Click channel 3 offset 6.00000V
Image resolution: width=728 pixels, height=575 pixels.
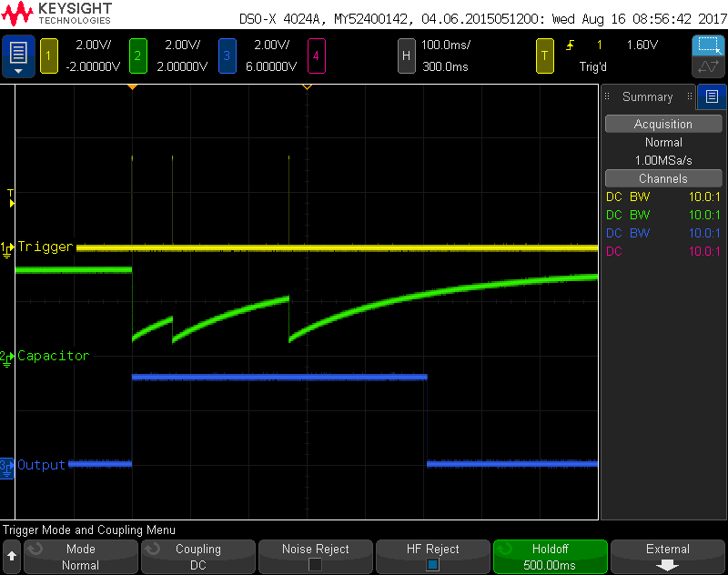tap(271, 66)
